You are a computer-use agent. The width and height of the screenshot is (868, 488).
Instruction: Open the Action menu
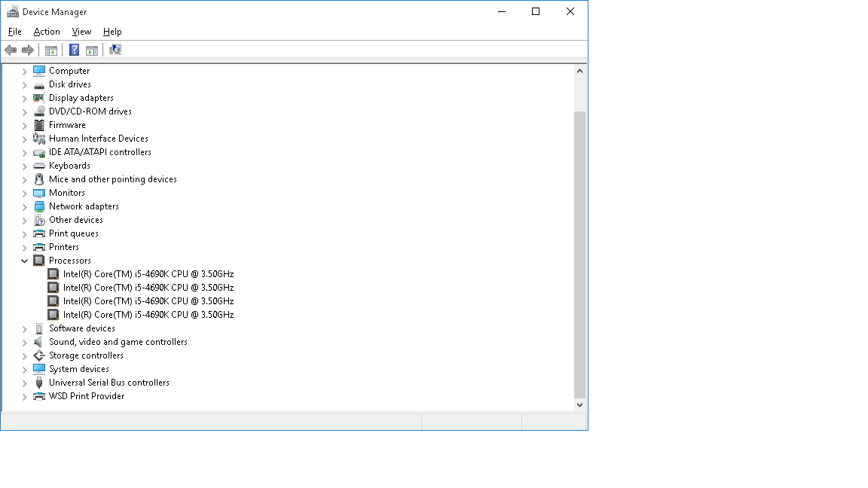click(47, 32)
